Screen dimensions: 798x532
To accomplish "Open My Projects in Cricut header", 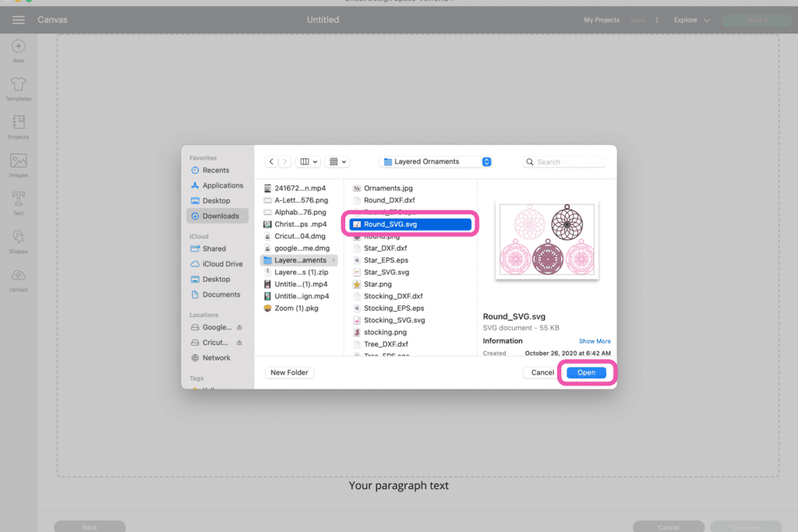I will coord(602,19).
